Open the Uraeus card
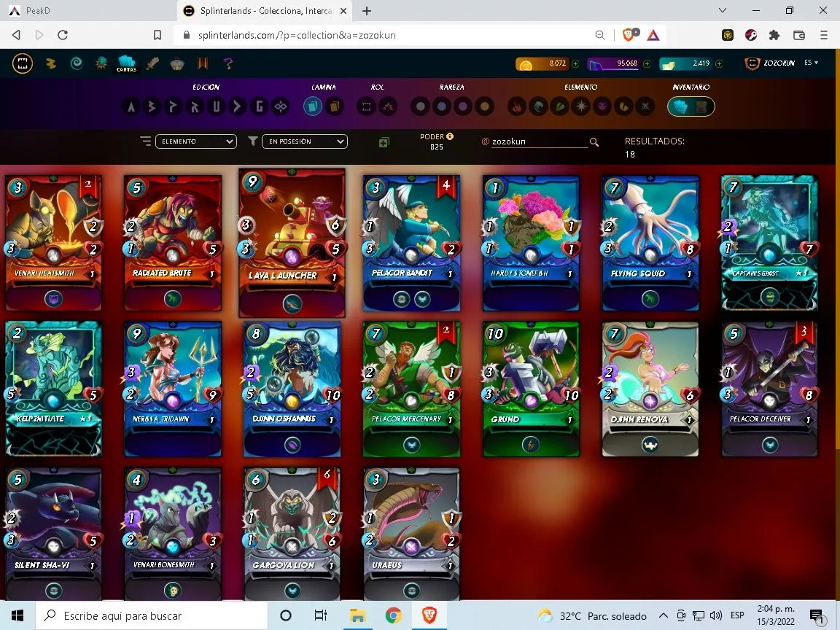The width and height of the screenshot is (840, 630). (x=411, y=534)
